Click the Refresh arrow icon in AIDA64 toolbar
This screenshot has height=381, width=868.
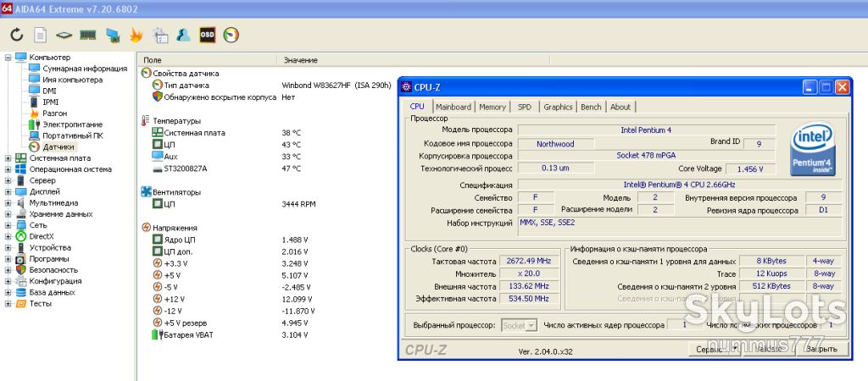(x=17, y=35)
